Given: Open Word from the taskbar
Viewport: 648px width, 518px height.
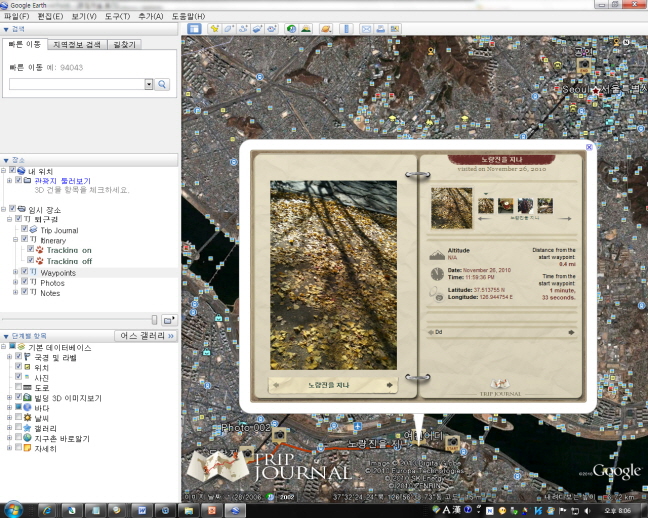Looking at the screenshot, I should [142, 511].
